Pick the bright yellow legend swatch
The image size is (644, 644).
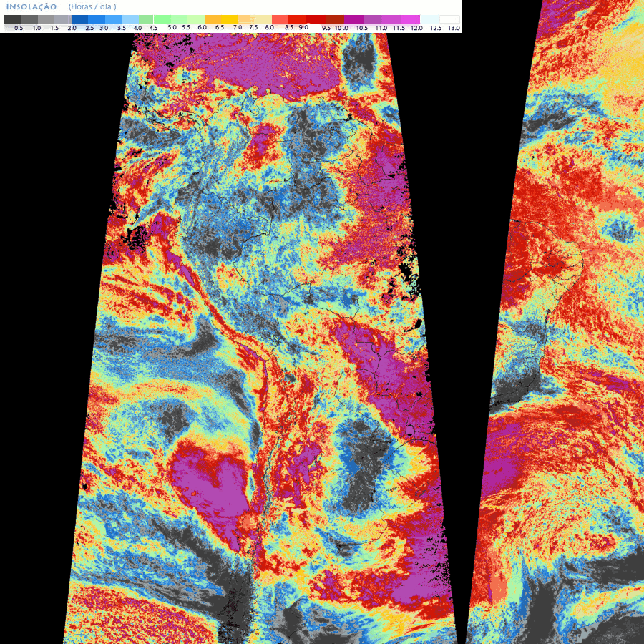tap(230, 19)
